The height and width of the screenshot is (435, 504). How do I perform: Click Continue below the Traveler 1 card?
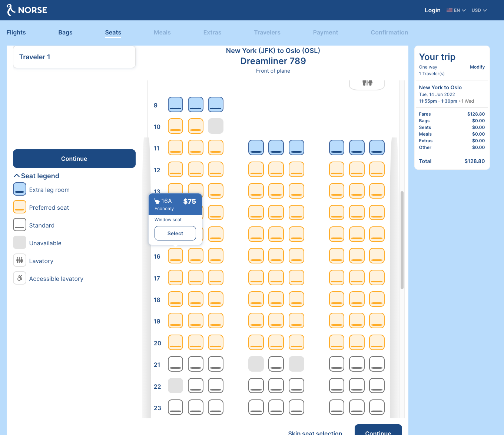click(74, 159)
